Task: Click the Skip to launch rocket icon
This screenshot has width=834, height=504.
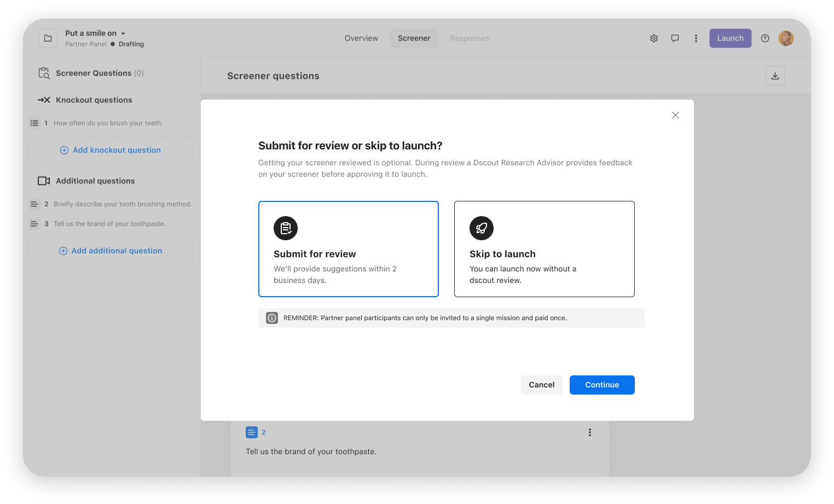Action: [481, 228]
